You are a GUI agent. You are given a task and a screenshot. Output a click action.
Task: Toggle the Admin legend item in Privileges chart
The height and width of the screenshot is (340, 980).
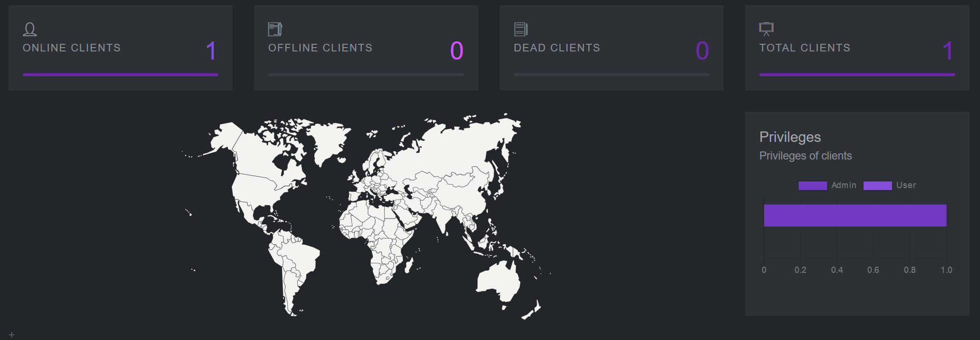[827, 185]
